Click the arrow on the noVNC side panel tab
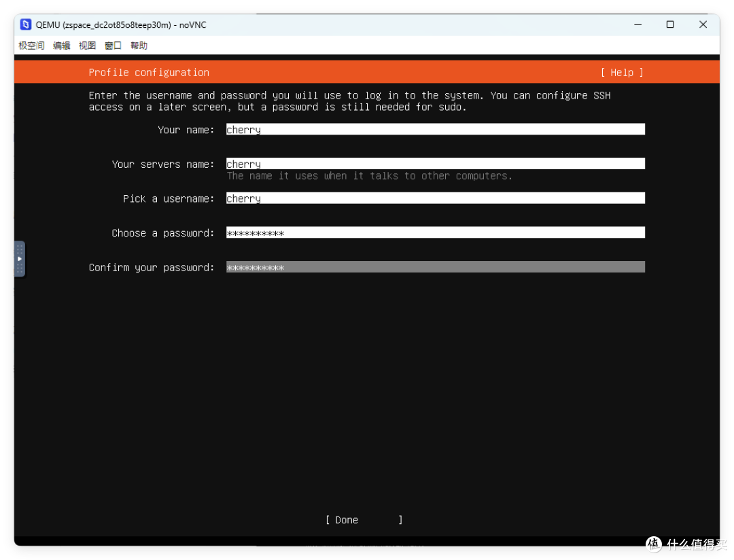The width and height of the screenshot is (734, 560). tap(19, 259)
